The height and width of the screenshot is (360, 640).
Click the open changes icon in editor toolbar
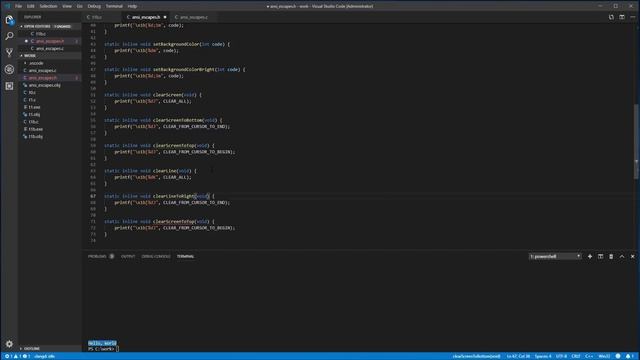611,17
